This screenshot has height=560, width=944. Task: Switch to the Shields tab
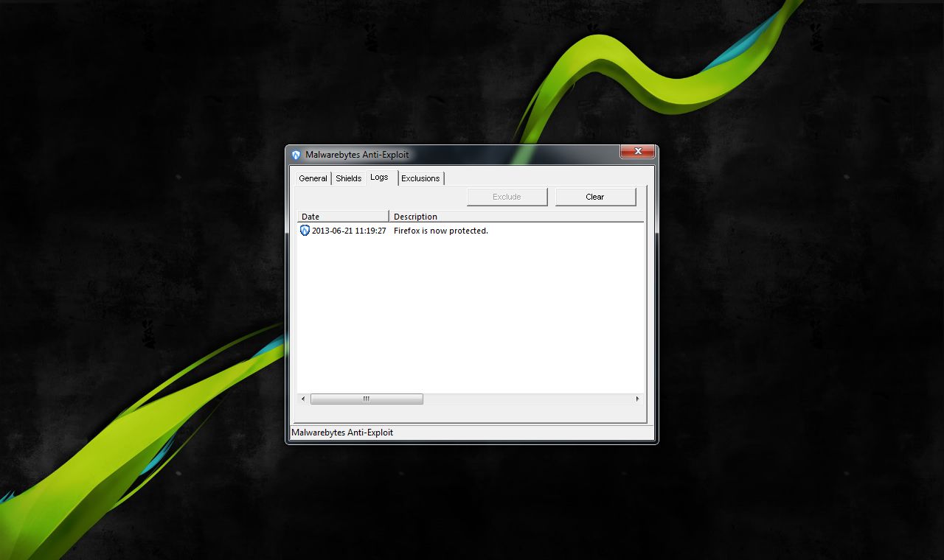[x=349, y=178]
